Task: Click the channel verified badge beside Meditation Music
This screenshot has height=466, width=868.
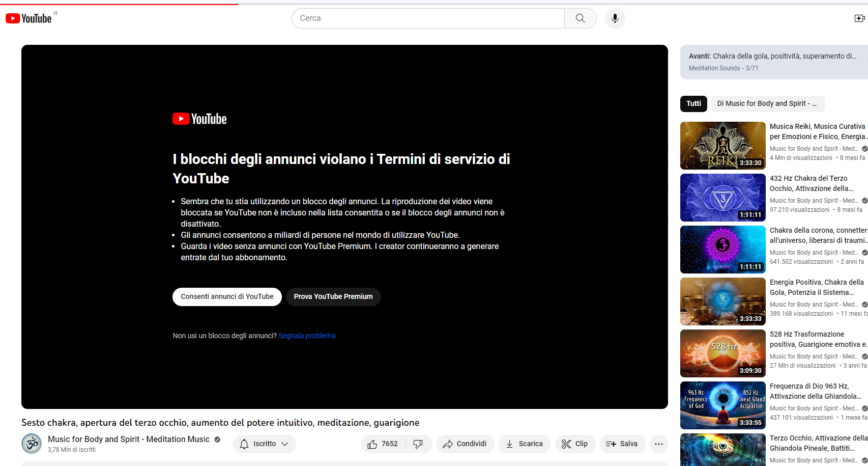Action: (217, 440)
